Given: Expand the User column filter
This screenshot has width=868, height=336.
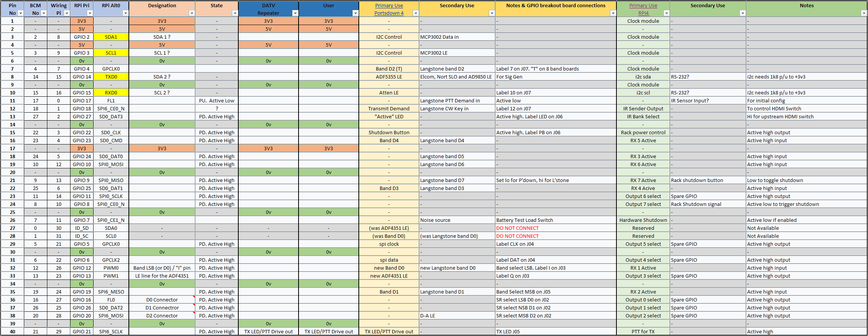Looking at the screenshot, I should 355,13.
